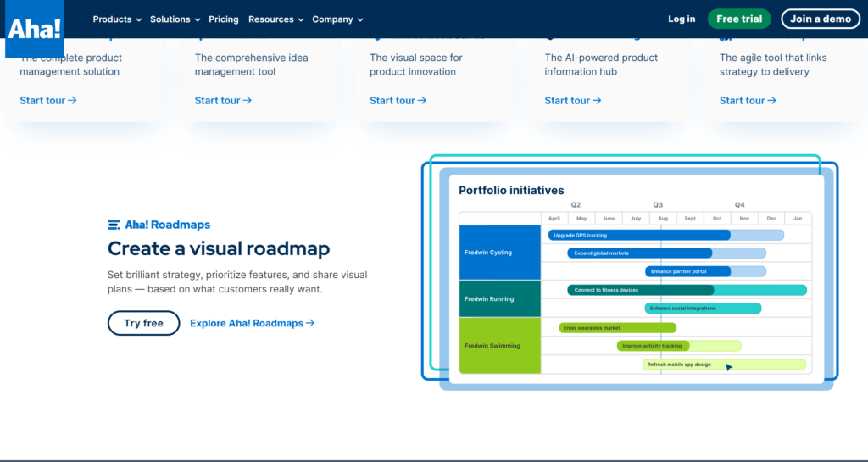Click the Log in link

681,19
